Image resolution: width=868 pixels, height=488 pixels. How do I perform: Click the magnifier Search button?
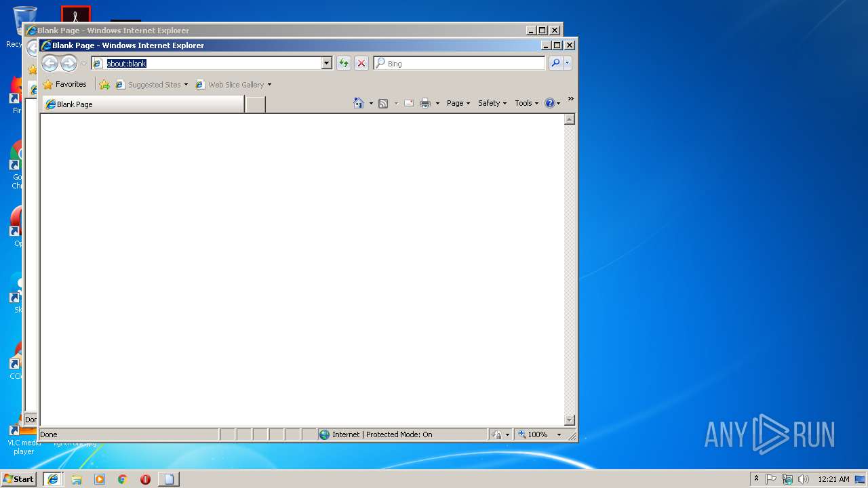pyautogui.click(x=555, y=63)
